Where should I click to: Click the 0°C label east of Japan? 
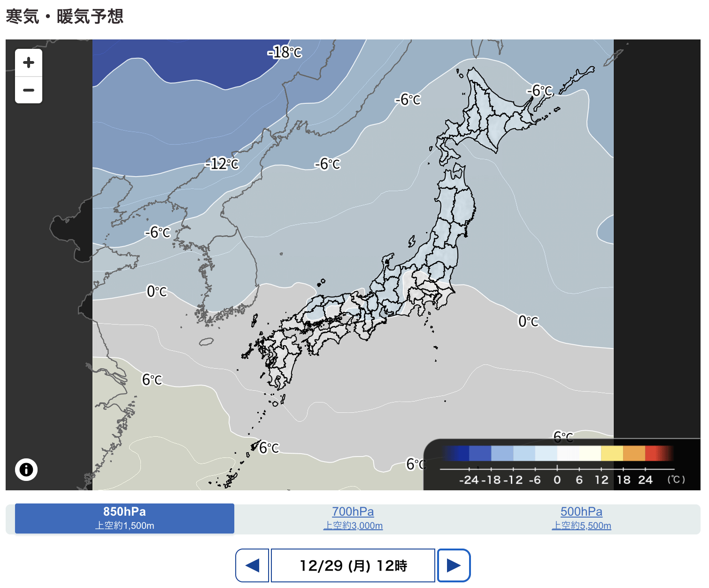coord(528,321)
